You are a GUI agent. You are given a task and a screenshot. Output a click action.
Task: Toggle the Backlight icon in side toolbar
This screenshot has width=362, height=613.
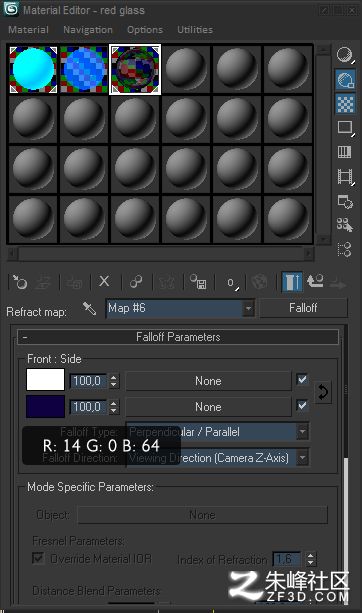click(345, 80)
